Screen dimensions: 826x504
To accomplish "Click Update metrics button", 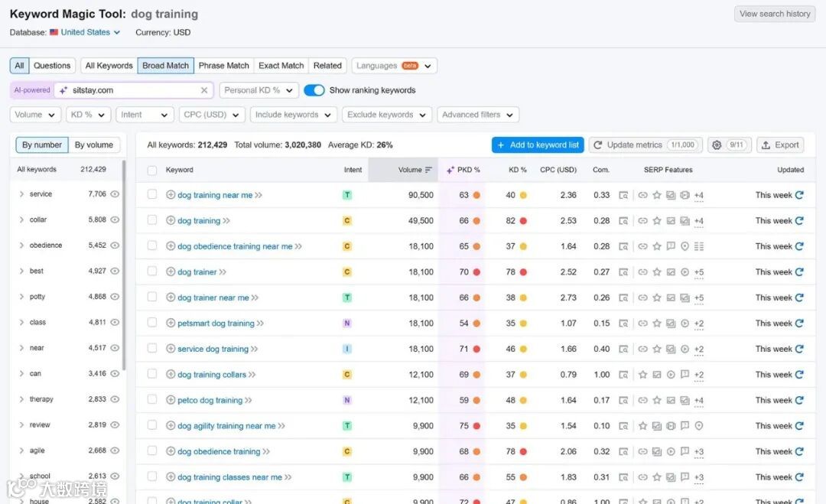I will (x=646, y=145).
